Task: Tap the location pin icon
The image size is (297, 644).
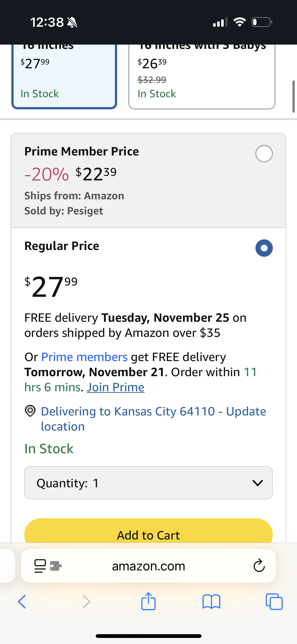Action: (30, 411)
